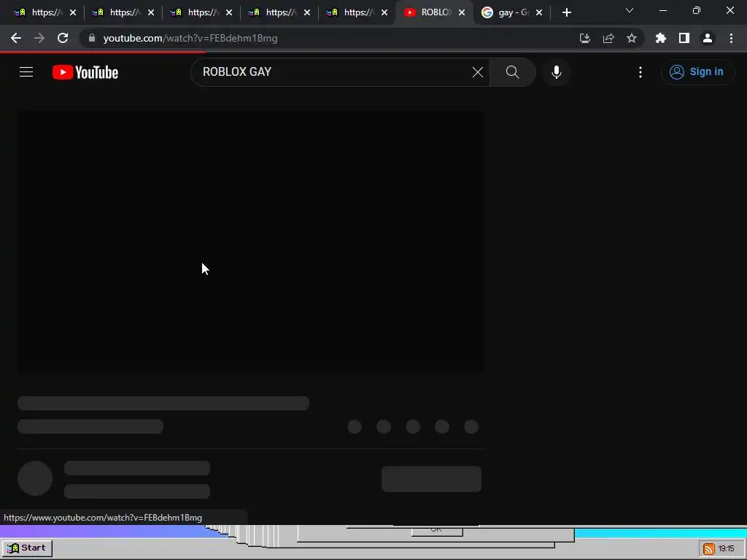Click the orange feed tray icon
Screen dimensions: 747x560
click(x=709, y=549)
